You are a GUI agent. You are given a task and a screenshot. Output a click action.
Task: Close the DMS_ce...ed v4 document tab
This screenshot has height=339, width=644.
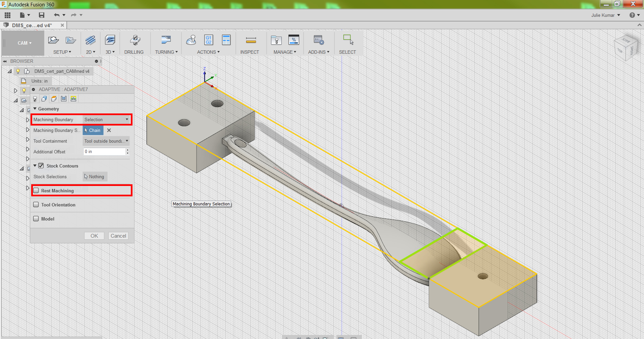point(62,25)
